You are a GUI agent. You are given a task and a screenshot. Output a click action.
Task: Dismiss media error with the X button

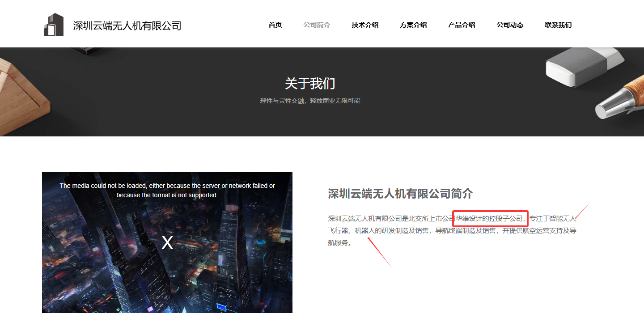(x=167, y=243)
